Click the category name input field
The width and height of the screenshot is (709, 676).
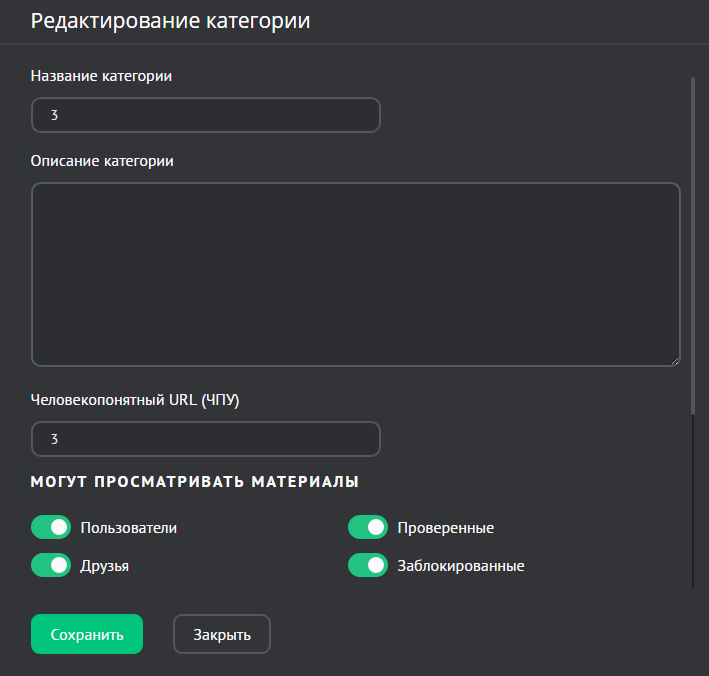[205, 115]
